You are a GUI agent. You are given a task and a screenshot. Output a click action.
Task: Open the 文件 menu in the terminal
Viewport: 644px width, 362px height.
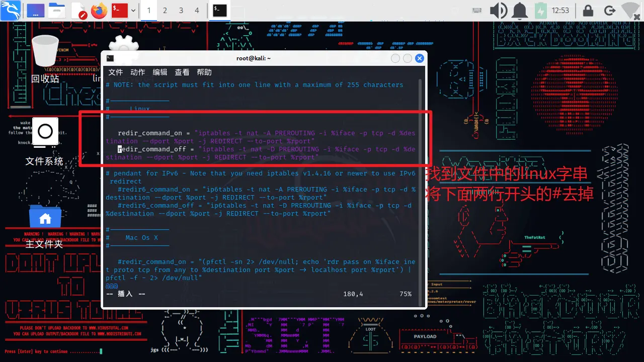coord(115,72)
